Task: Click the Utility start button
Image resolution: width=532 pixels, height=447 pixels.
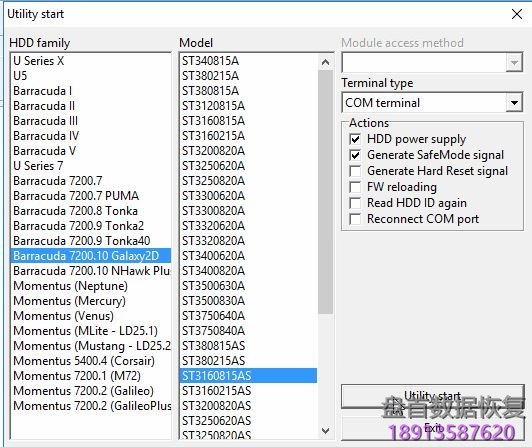Action: [x=433, y=396]
